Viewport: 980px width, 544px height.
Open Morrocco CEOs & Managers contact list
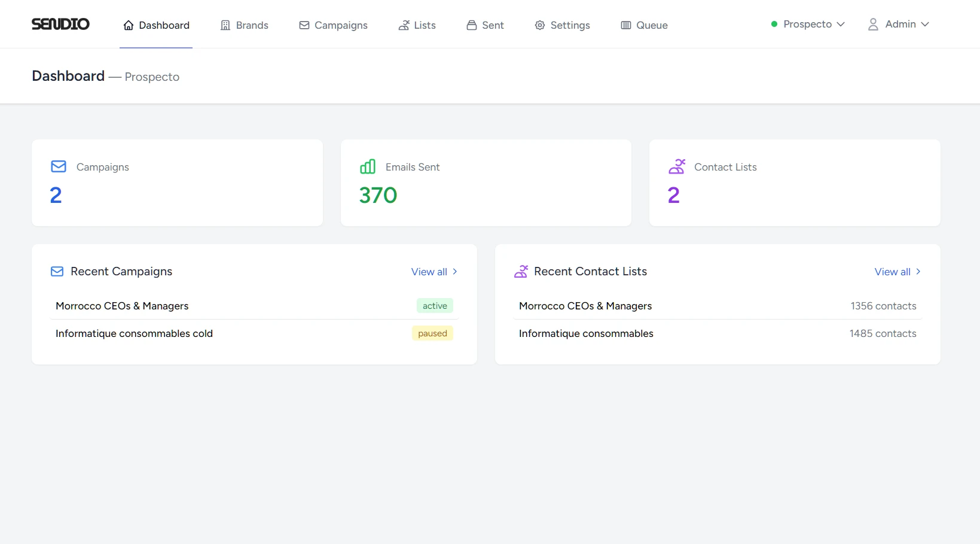pos(585,306)
